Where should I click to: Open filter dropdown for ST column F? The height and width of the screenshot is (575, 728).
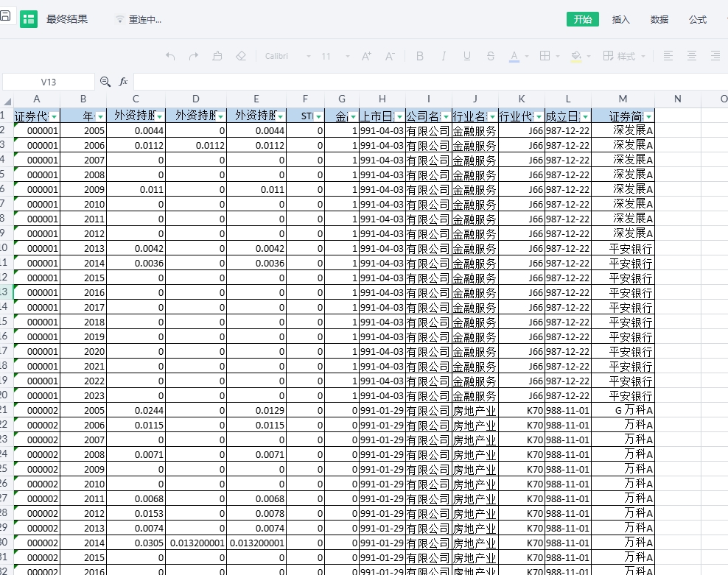click(x=318, y=116)
